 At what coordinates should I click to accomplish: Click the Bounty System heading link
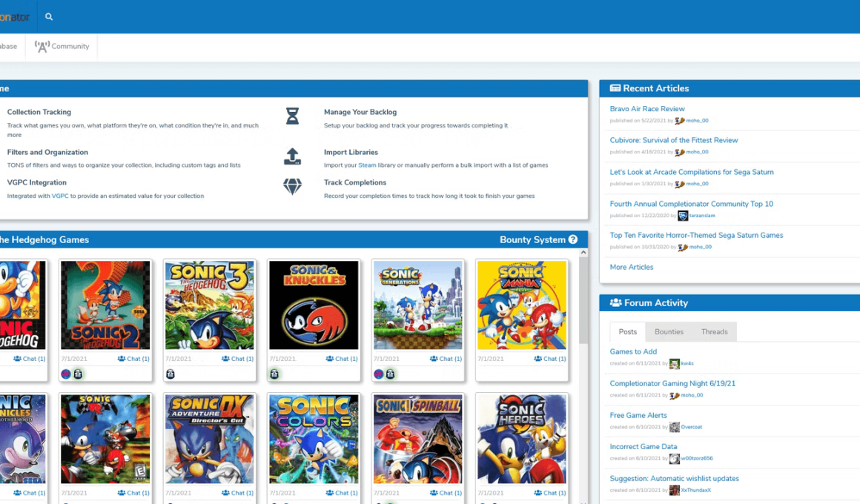coord(532,239)
